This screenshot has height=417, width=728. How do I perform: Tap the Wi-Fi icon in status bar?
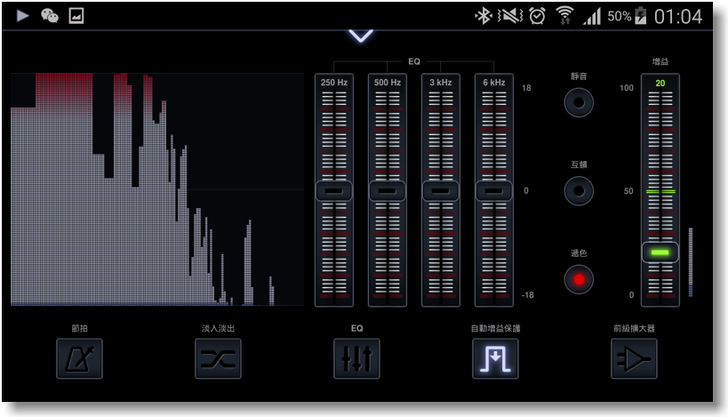pos(565,16)
